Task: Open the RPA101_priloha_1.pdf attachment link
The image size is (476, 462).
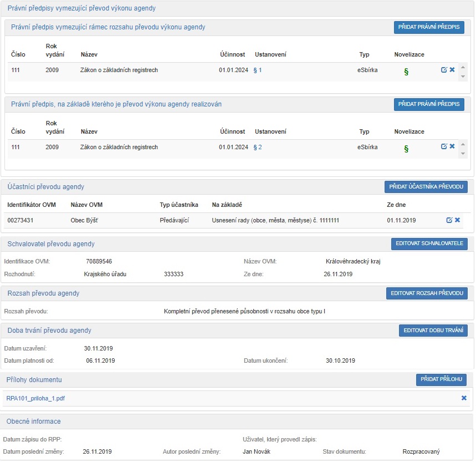Action: tap(35, 398)
